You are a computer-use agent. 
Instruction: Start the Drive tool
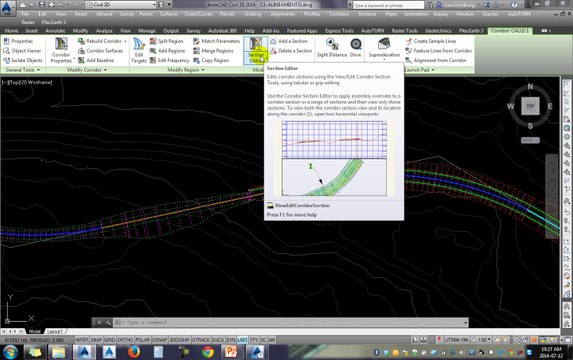356,48
